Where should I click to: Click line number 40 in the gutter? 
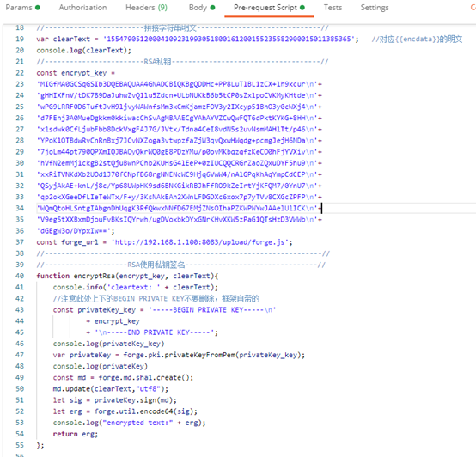pos(20,276)
